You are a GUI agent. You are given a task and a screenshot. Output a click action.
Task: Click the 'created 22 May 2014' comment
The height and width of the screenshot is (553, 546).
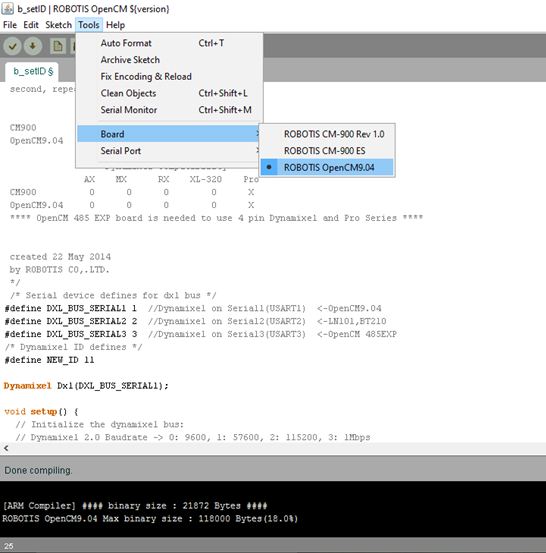click(x=60, y=257)
